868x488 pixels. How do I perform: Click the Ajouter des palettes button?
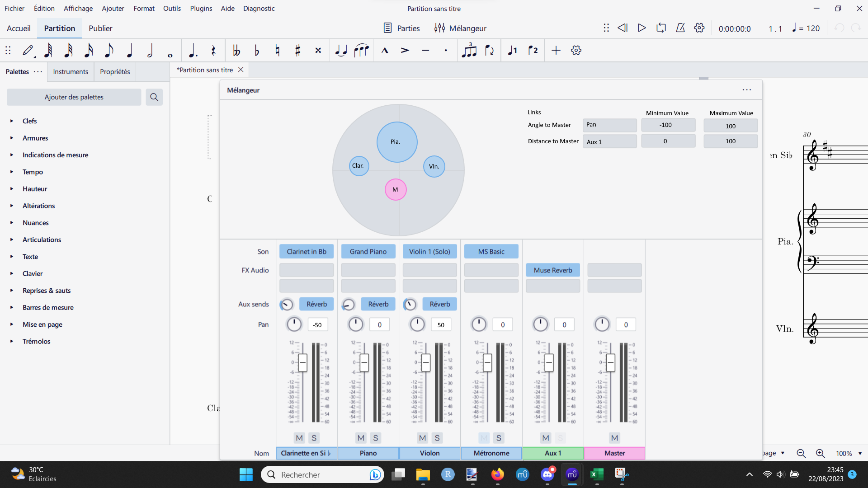click(74, 97)
